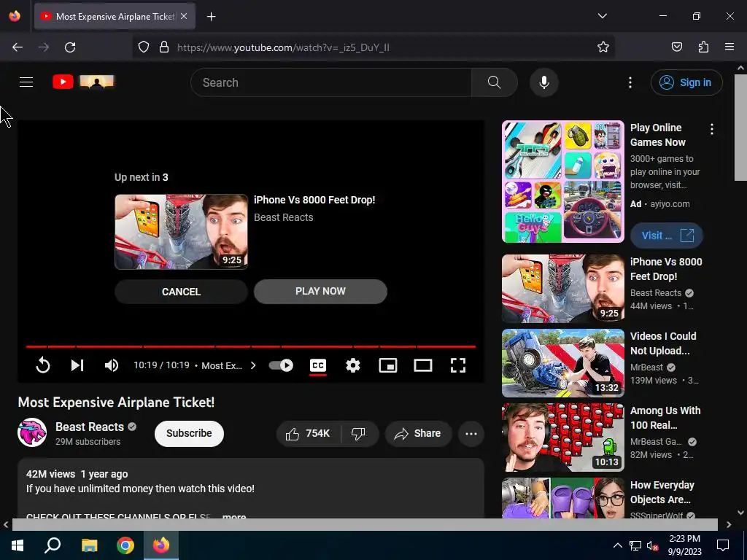Share the video
Image resolution: width=747 pixels, height=560 pixels.
tap(418, 433)
